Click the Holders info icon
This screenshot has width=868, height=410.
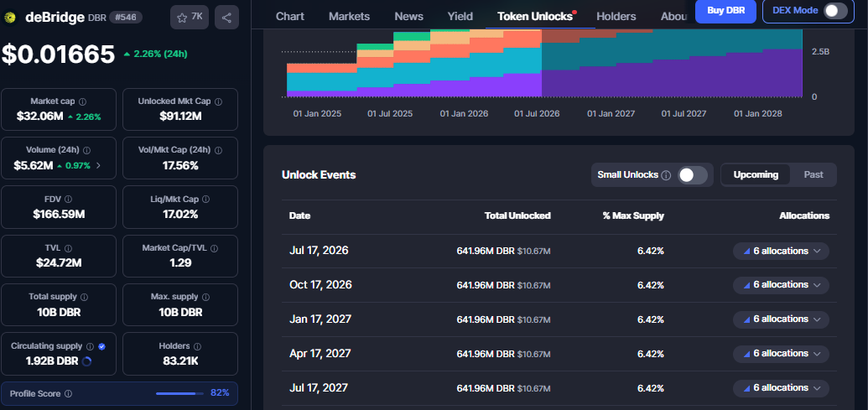[x=198, y=346]
